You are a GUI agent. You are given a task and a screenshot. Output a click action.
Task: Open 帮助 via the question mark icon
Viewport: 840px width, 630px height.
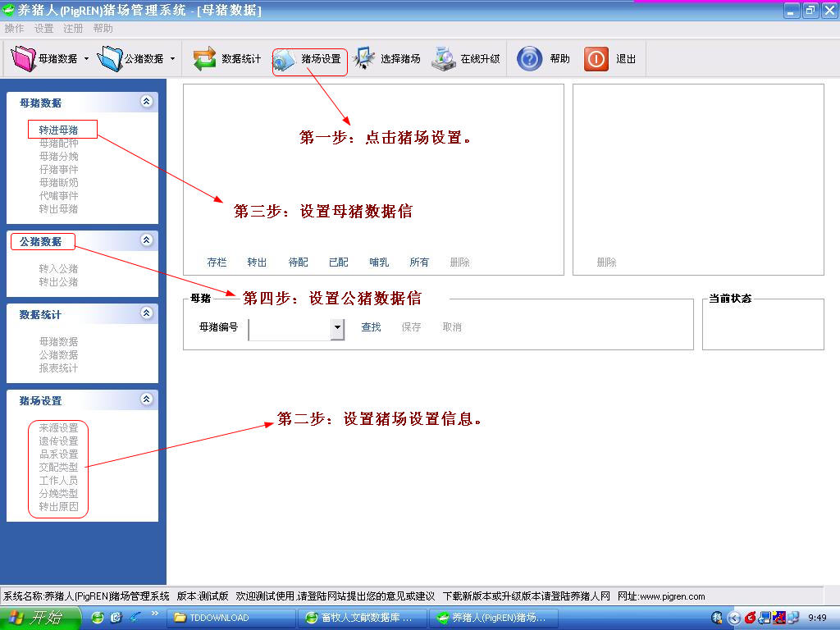[x=530, y=59]
